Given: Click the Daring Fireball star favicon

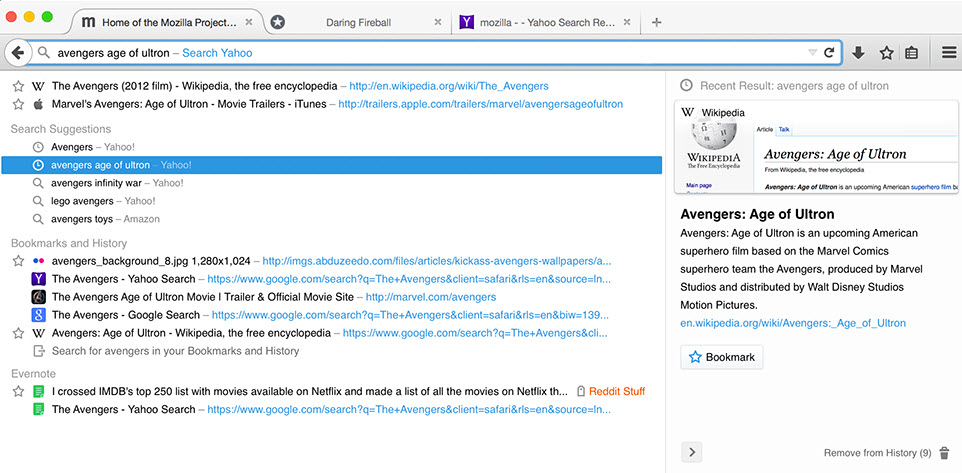Looking at the screenshot, I should pyautogui.click(x=277, y=23).
